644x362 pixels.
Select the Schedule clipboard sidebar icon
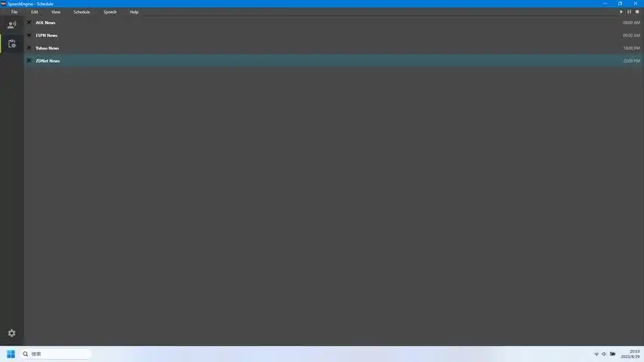pyautogui.click(x=11, y=44)
